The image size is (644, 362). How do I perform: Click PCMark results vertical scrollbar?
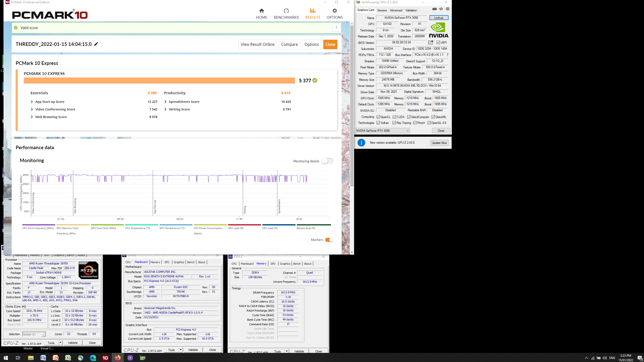pyautogui.click(x=352, y=106)
